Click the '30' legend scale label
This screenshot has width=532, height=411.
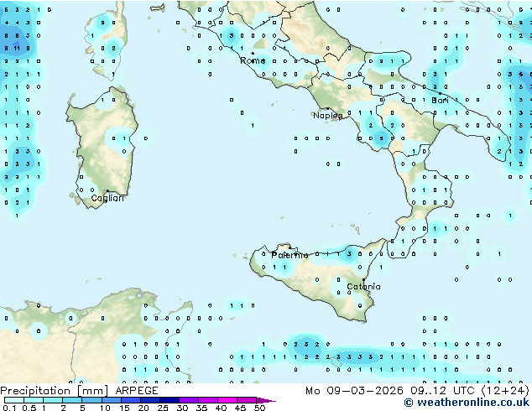[182, 408]
